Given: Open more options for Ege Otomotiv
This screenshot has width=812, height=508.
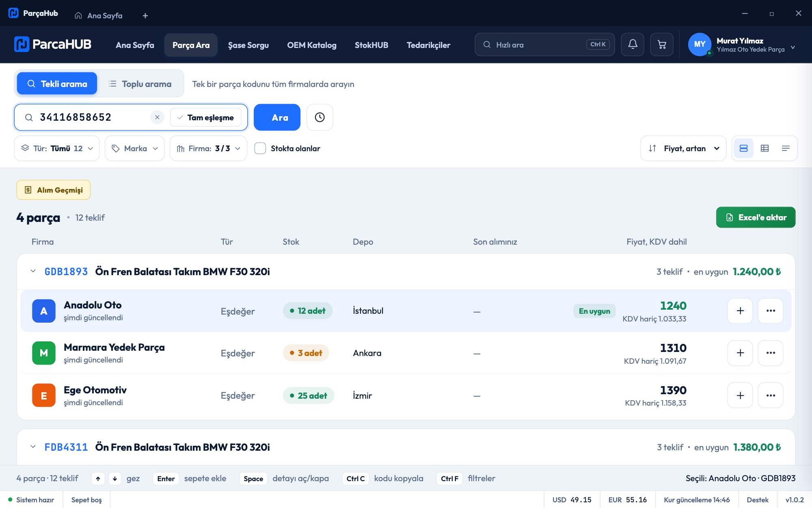Looking at the screenshot, I should point(771,395).
